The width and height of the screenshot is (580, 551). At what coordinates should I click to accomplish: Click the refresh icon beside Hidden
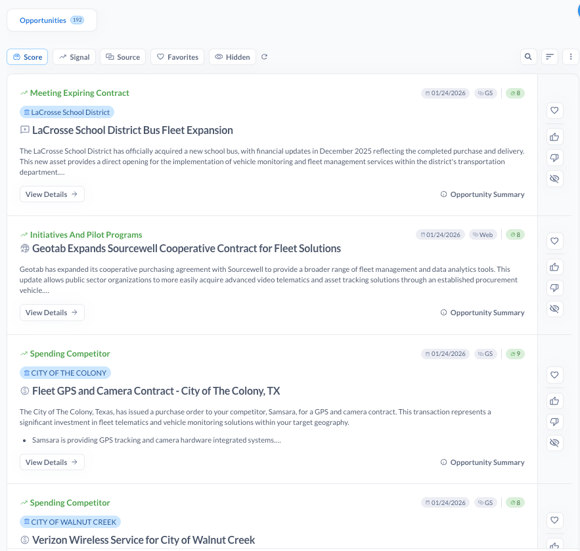coord(264,57)
